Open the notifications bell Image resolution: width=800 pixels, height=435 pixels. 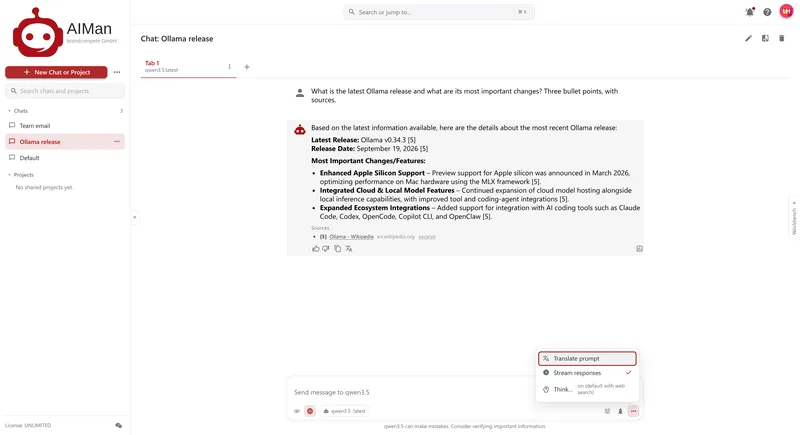749,12
